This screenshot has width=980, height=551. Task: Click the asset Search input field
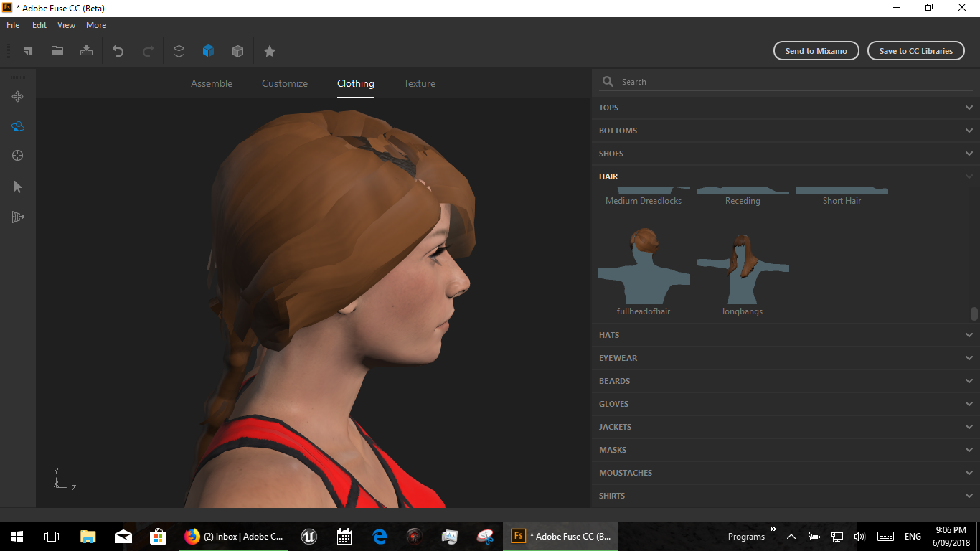tap(786, 82)
